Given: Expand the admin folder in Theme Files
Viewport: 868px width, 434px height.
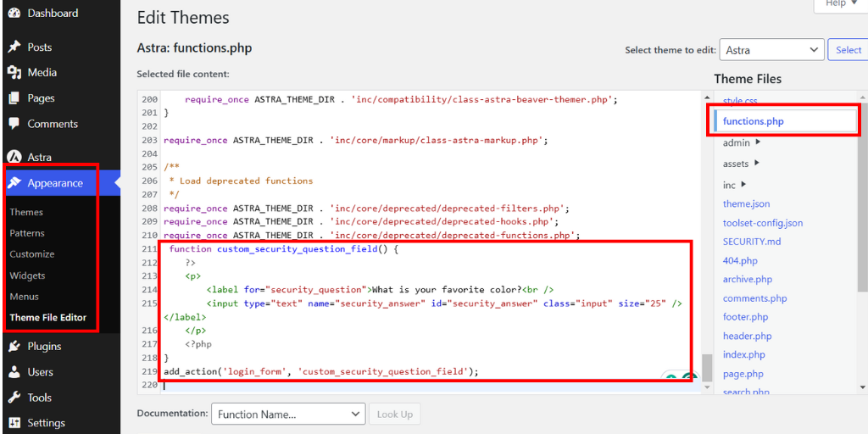Looking at the screenshot, I should click(x=741, y=142).
